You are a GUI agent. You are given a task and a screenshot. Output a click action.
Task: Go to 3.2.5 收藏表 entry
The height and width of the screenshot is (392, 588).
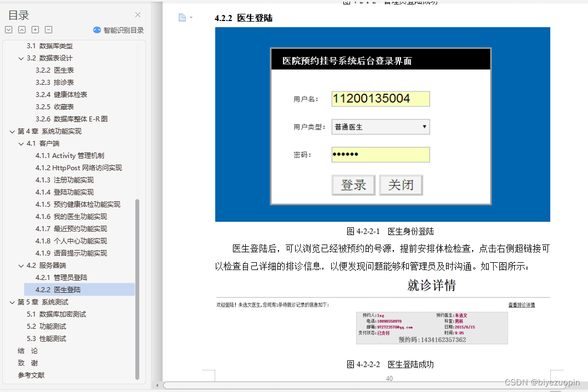coord(55,107)
